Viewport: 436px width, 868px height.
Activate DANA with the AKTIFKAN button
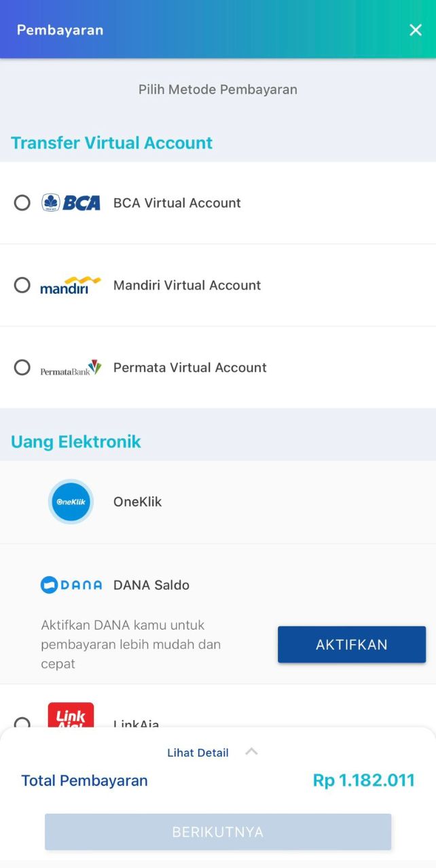(x=352, y=645)
